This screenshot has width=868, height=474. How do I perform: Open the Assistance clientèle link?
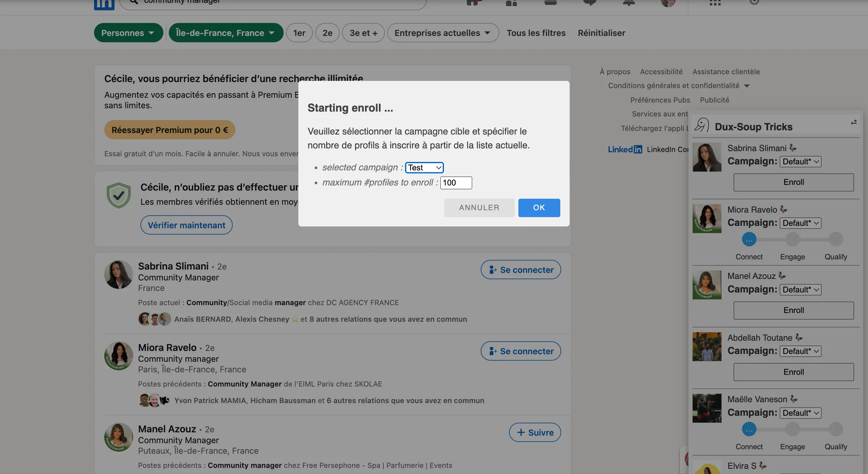(726, 72)
